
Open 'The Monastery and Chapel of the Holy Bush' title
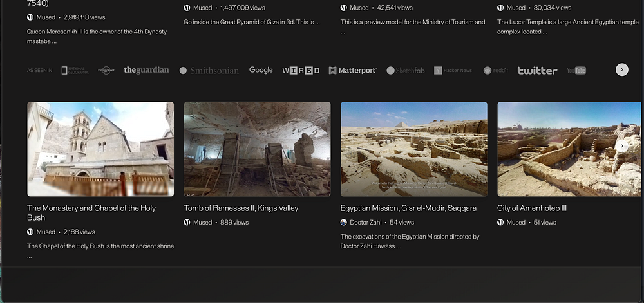tap(91, 213)
